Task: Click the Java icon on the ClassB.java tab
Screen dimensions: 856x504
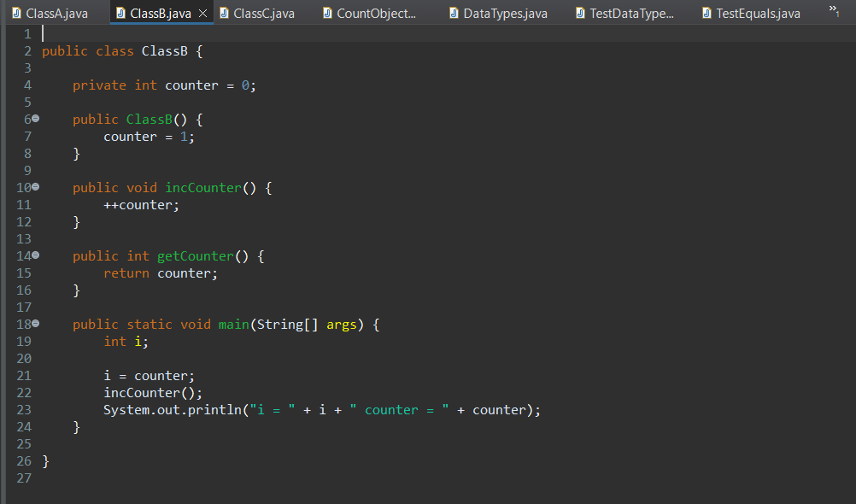Action: click(122, 13)
